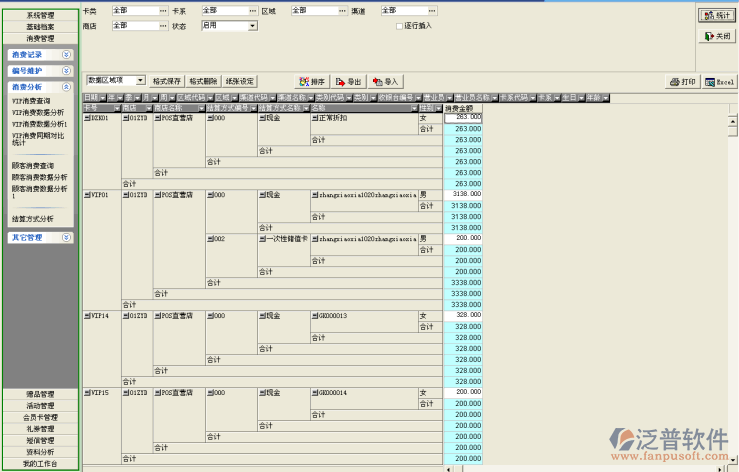Collapse the VIP01 card row group
The image size is (739, 472).
coord(87,194)
